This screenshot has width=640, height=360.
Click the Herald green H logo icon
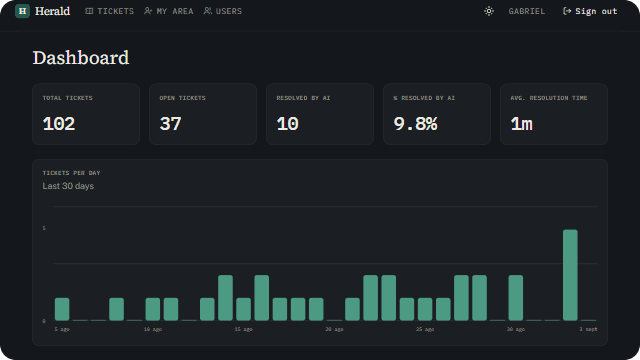point(22,11)
